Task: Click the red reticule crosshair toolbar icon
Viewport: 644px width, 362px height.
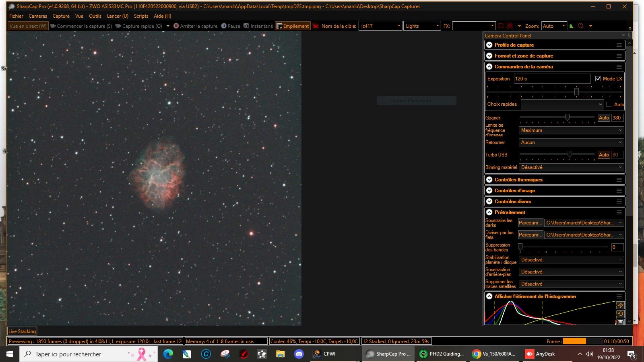Action: [x=510, y=26]
